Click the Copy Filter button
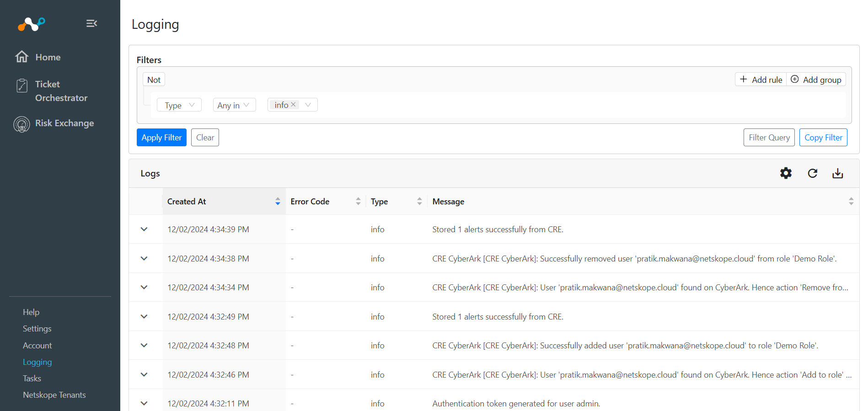The height and width of the screenshot is (411, 868). [x=823, y=138]
